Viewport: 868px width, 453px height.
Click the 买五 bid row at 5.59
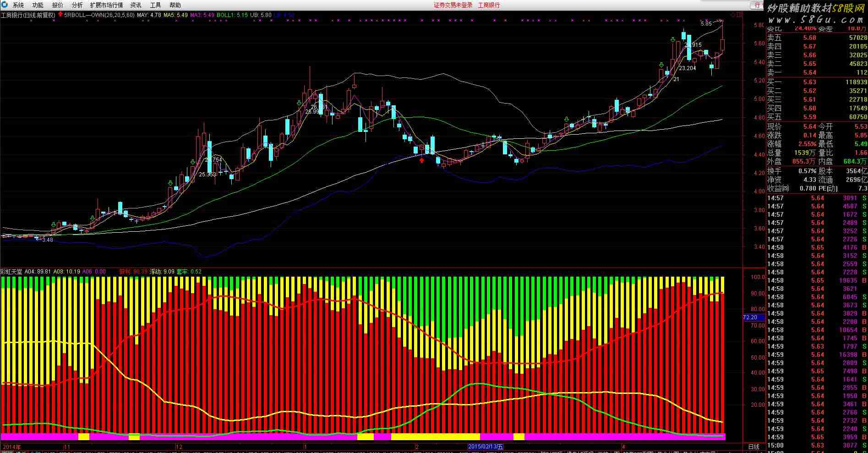(817, 117)
